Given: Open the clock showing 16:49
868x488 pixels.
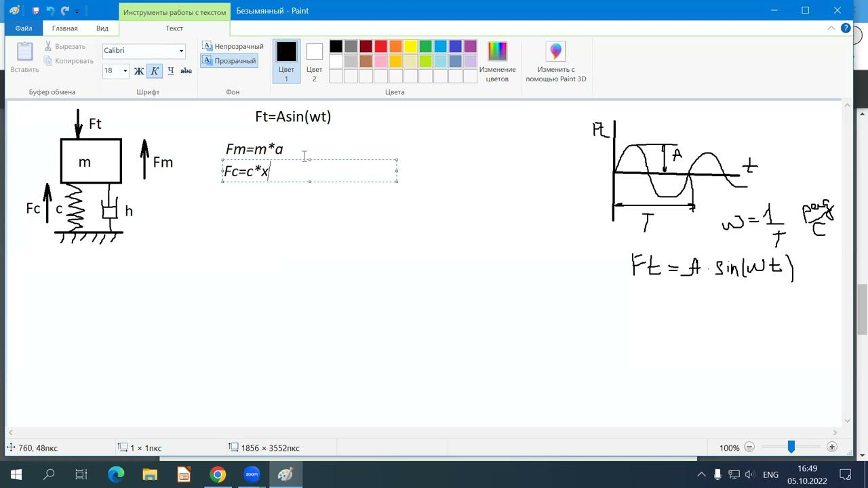Looking at the screenshot, I should point(807,474).
